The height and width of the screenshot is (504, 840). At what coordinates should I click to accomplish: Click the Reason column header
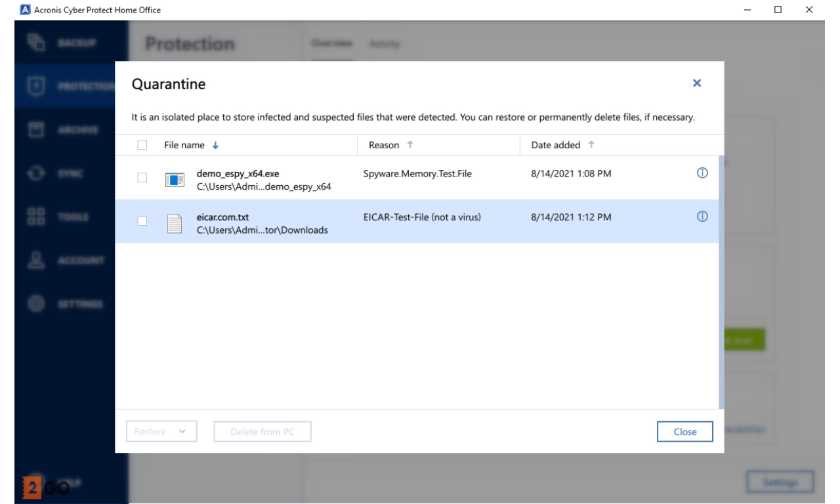click(x=385, y=145)
